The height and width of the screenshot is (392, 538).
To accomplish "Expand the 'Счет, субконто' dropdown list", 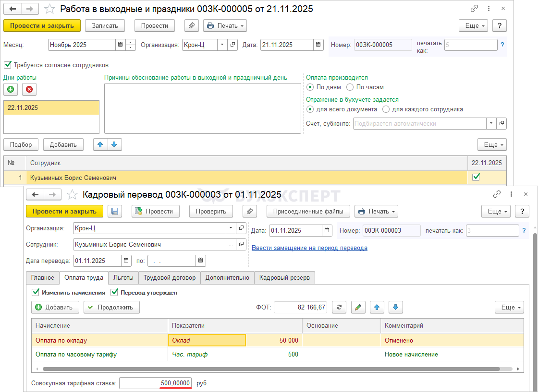I will pyautogui.click(x=491, y=123).
